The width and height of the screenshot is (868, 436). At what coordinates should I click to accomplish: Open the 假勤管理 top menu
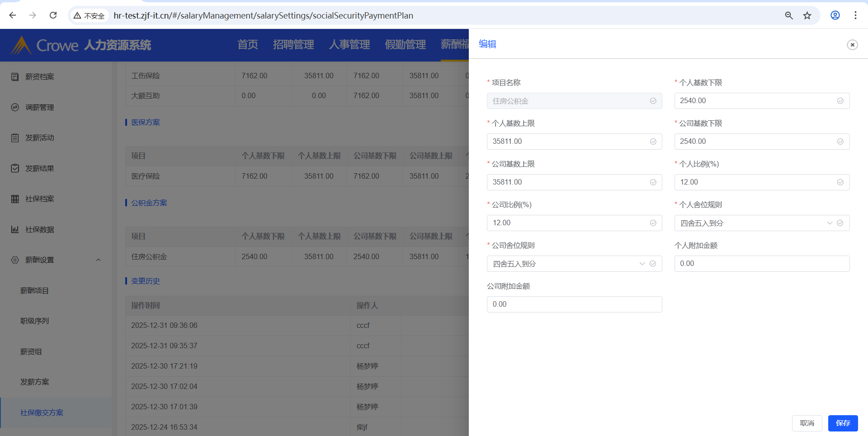pos(405,45)
